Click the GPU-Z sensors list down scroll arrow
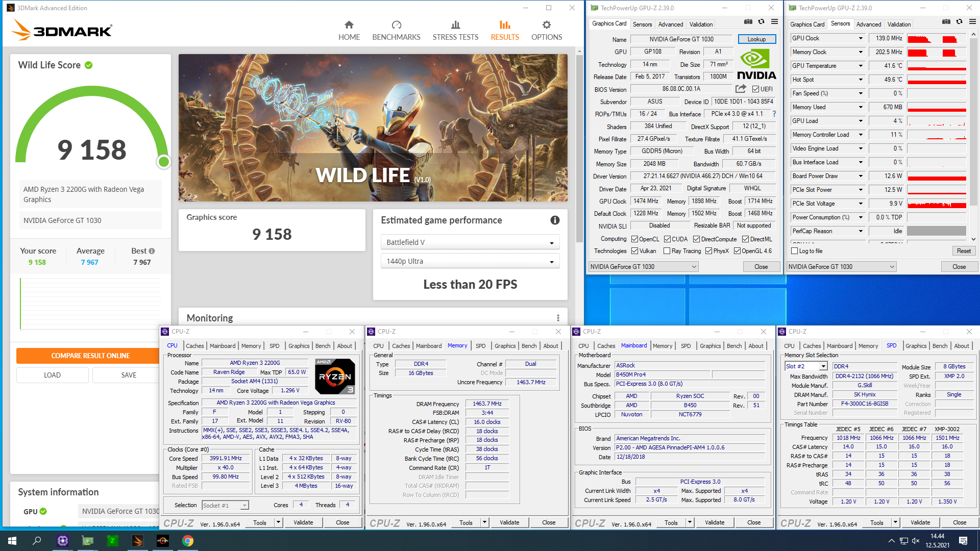The width and height of the screenshot is (980, 551). click(973, 239)
